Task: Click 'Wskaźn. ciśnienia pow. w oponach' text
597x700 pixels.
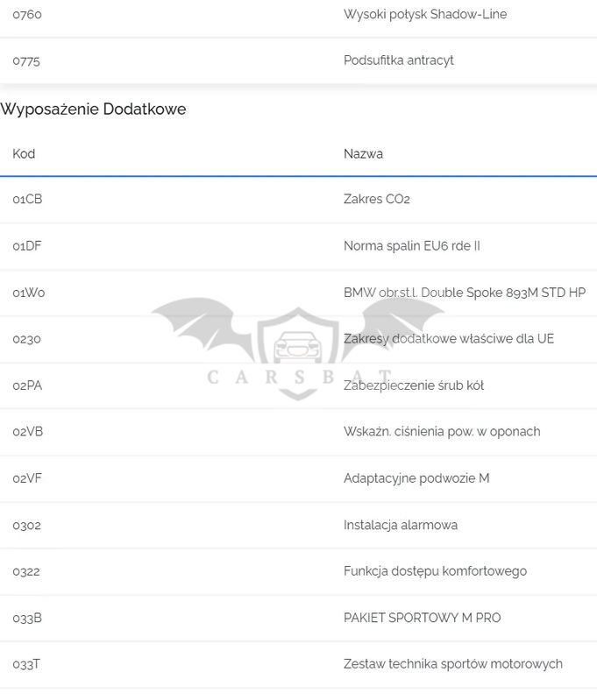Action: point(442,432)
